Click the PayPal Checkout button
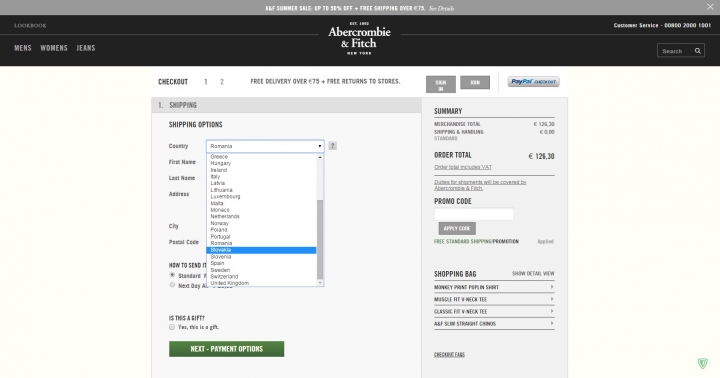 click(534, 82)
